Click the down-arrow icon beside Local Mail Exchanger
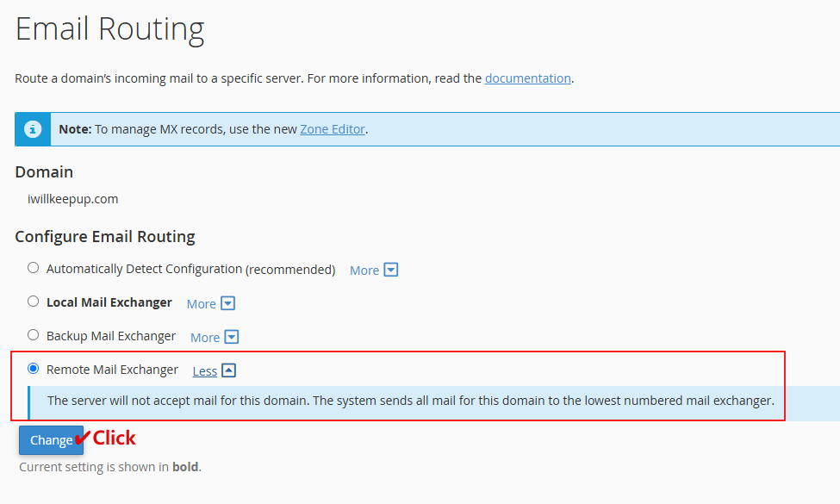The height and width of the screenshot is (504, 840). click(227, 303)
